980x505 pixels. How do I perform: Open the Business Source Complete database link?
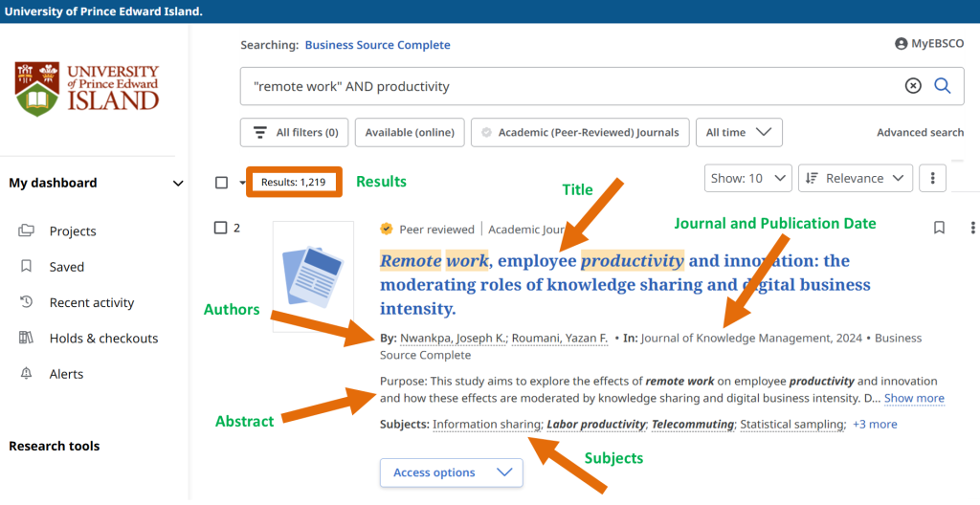377,45
